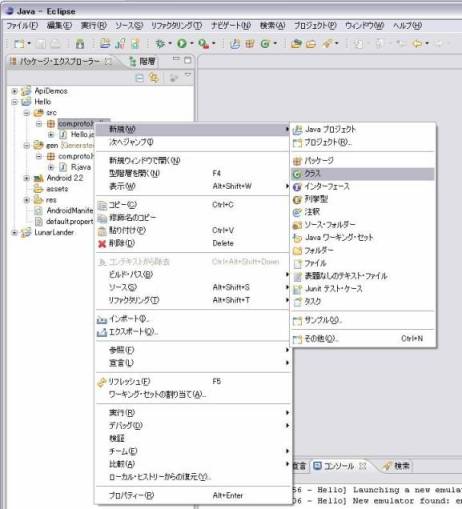Image resolution: width=462 pixels, height=509 pixels.
Task: Open the Run button dropdown arrow
Action: 192,43
